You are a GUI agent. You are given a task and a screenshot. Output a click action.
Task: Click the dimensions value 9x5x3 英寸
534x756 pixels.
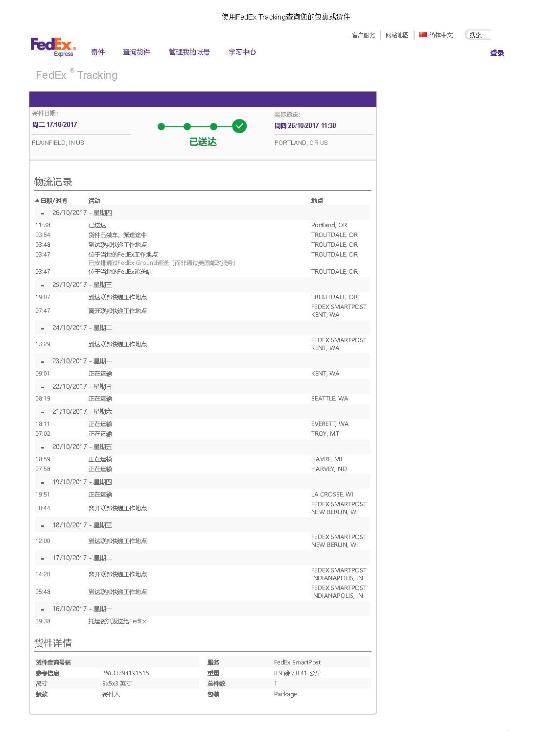pos(117,684)
